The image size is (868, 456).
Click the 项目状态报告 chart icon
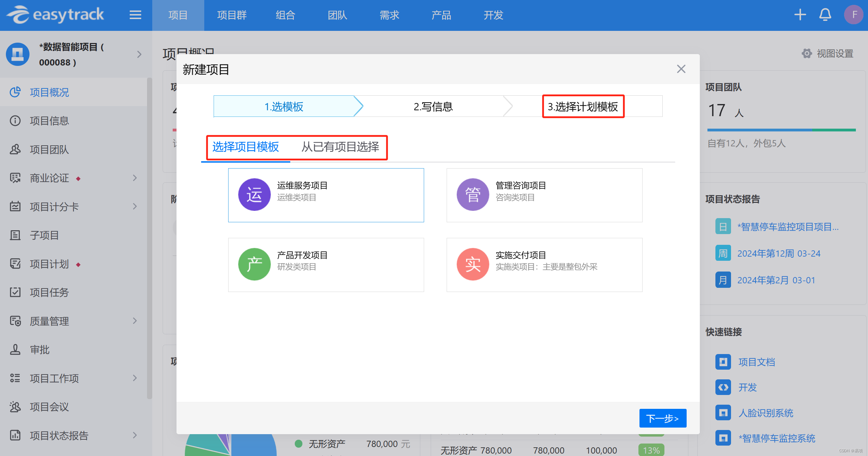coord(15,435)
